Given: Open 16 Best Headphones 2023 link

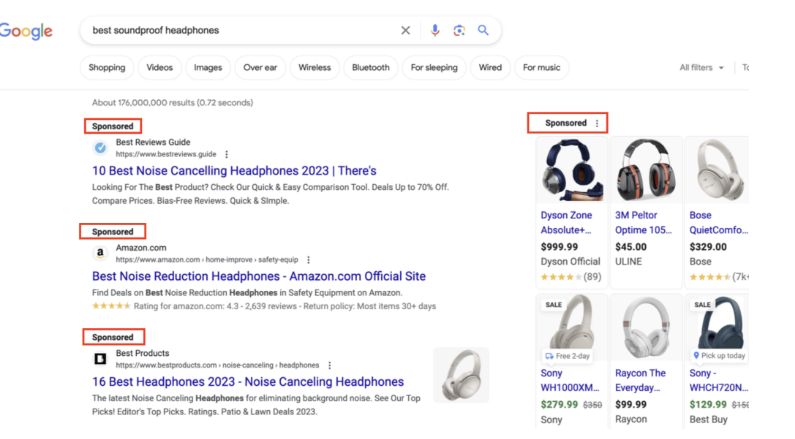Looking at the screenshot, I should point(248,382).
